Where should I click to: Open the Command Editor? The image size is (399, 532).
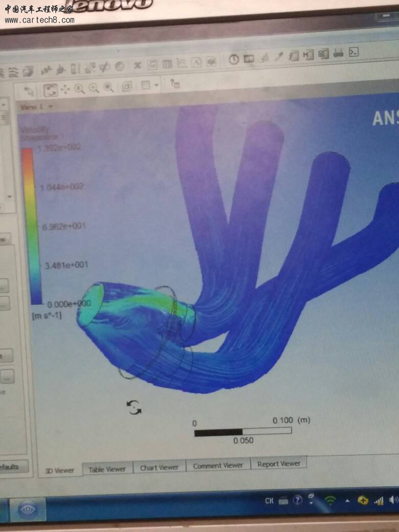[353, 52]
